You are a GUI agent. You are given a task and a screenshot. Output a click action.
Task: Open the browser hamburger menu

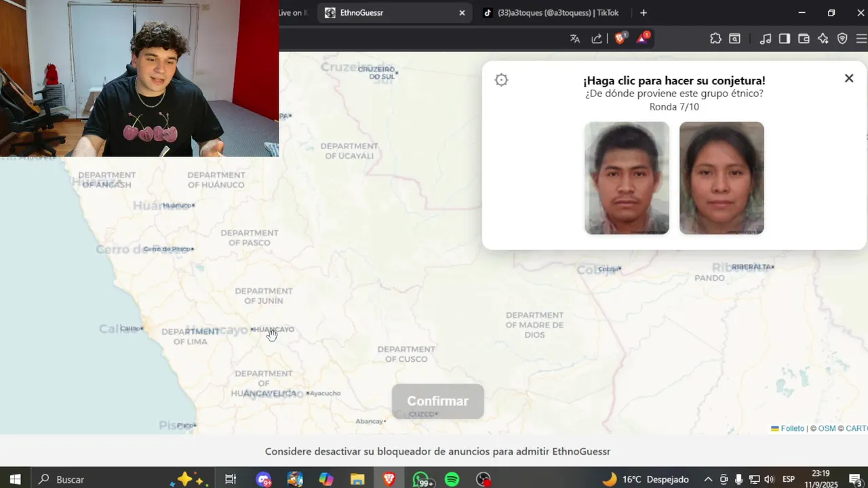(861, 39)
